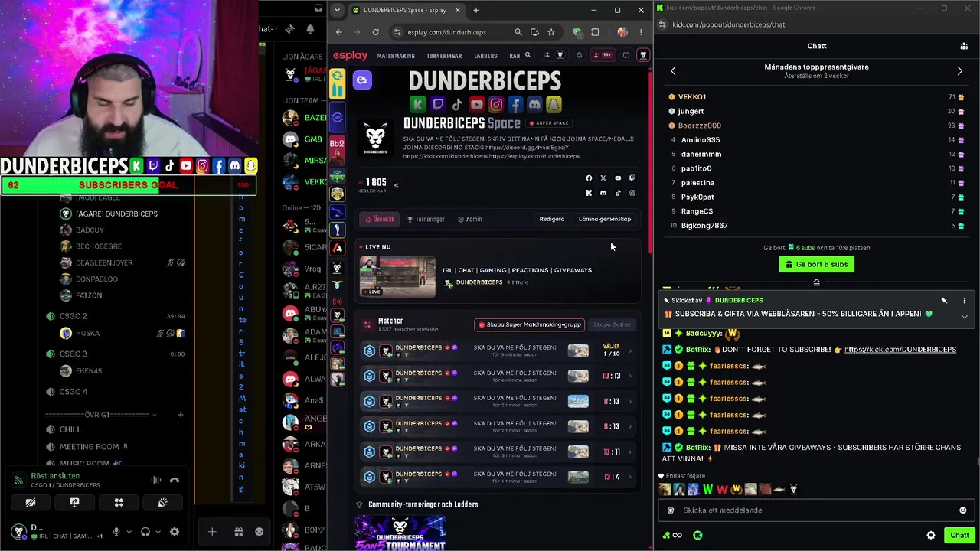The image size is (980, 551).
Task: Deafen Discord audio via headphones icon
Action: tap(145, 532)
